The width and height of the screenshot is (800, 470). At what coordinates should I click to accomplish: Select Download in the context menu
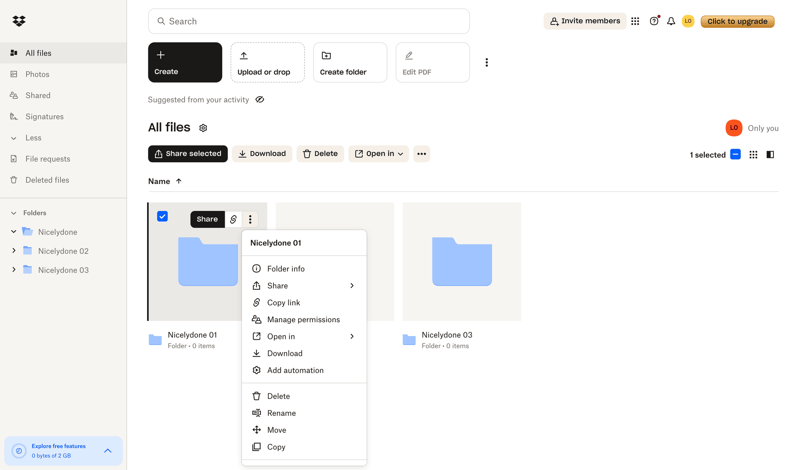[304, 353]
